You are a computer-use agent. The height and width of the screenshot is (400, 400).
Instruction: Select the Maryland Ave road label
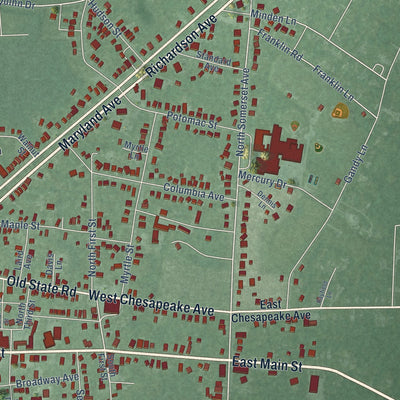(90, 123)
